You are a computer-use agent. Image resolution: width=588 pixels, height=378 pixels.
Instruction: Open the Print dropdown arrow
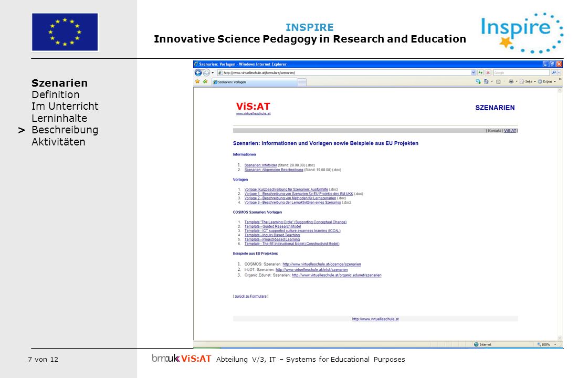517,81
